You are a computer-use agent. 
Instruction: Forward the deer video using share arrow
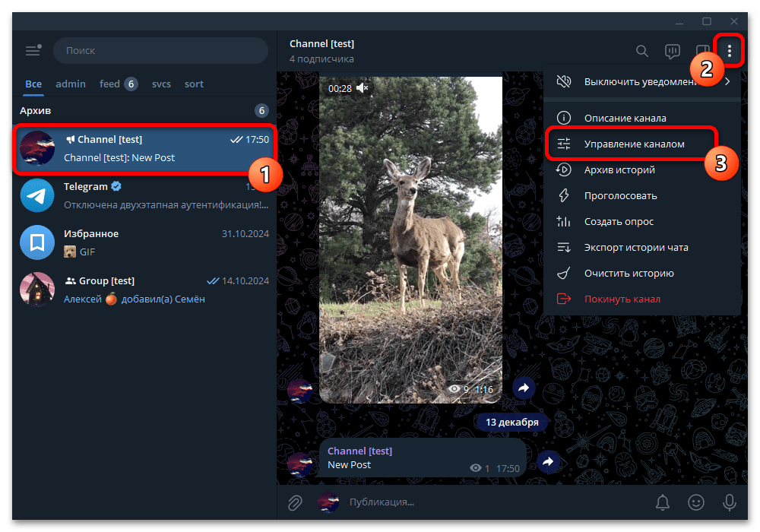point(524,388)
